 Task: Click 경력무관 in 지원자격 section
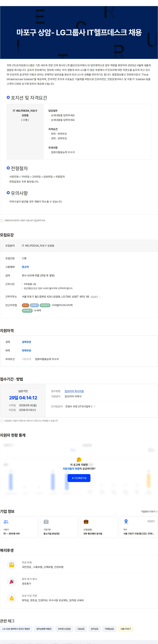26,342
